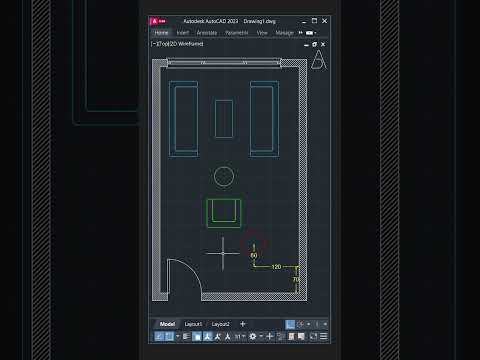Image resolution: width=480 pixels, height=360 pixels.
Task: Toggle the first highlighted bottom status bar icon
Action: pos(159,337)
